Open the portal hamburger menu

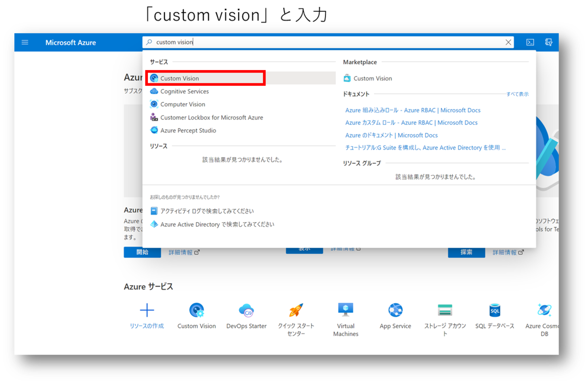25,42
